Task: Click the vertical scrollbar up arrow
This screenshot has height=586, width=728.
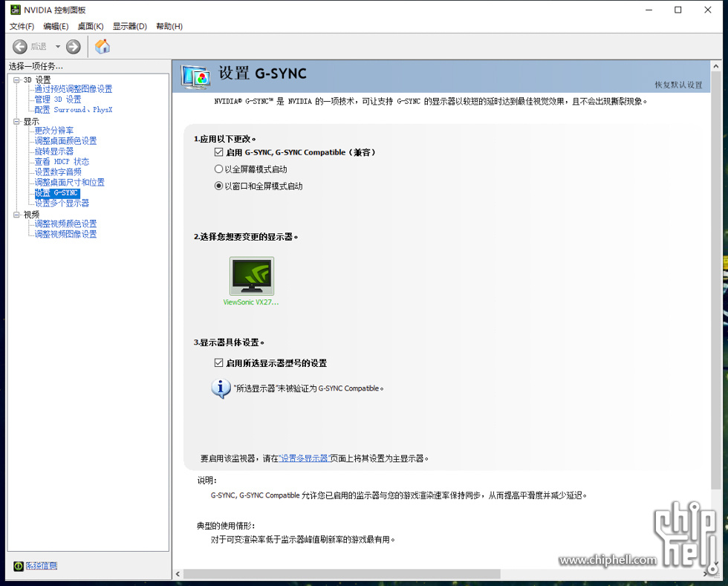Action: (716, 66)
